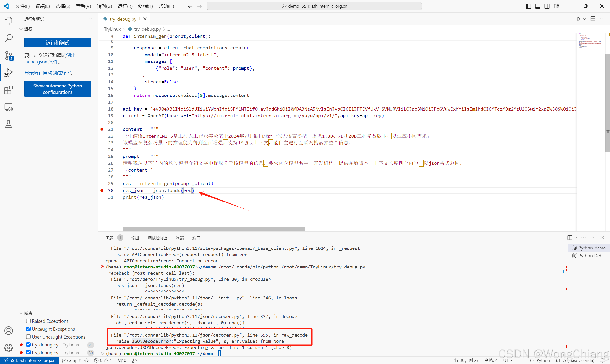Open the 终端(T) menu
Image resolution: width=610 pixels, height=364 pixels.
coord(145,6)
